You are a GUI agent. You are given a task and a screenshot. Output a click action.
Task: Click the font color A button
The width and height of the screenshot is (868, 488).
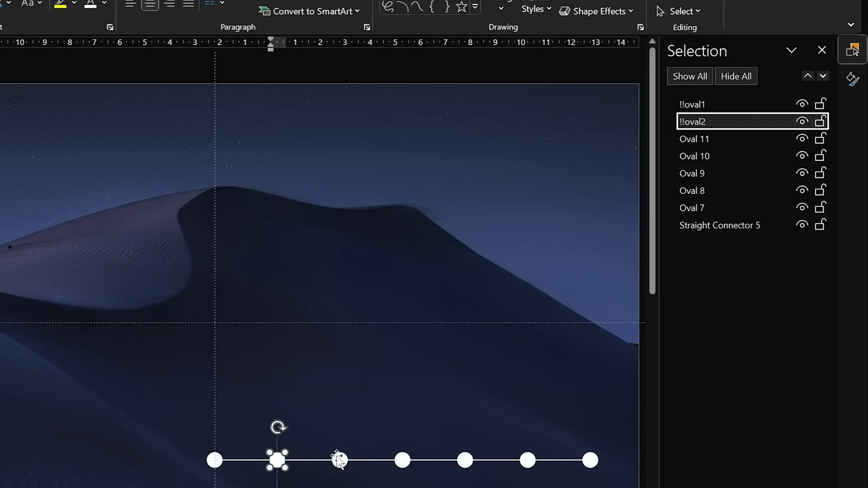(90, 4)
